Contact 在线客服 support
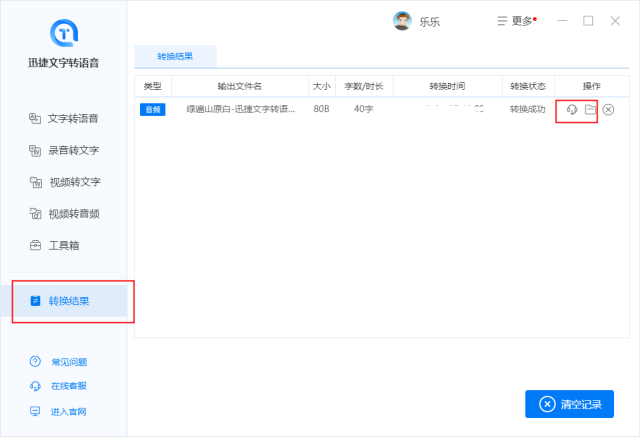Viewport: 640px width, 437px height. tap(68, 386)
